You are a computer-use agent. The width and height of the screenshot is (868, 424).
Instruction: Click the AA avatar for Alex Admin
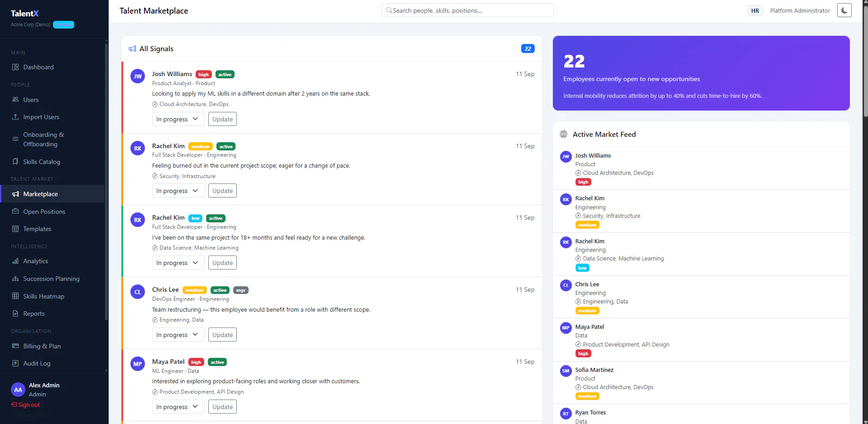(x=18, y=390)
